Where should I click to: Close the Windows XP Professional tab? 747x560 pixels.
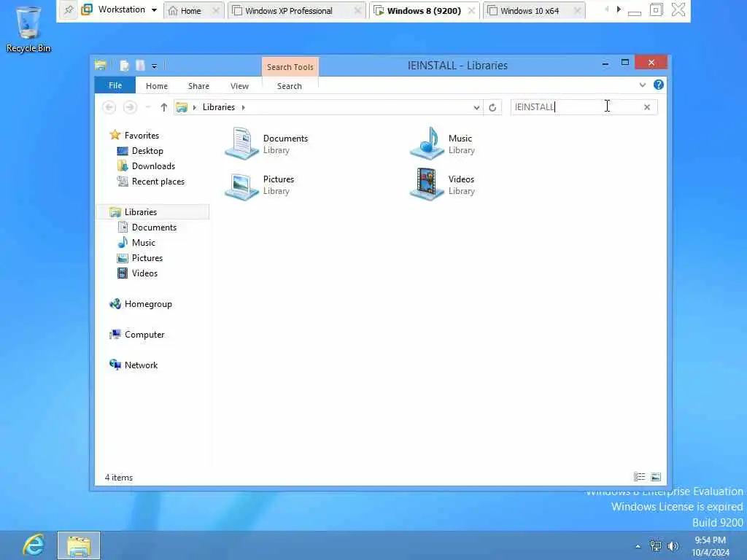coord(357,10)
